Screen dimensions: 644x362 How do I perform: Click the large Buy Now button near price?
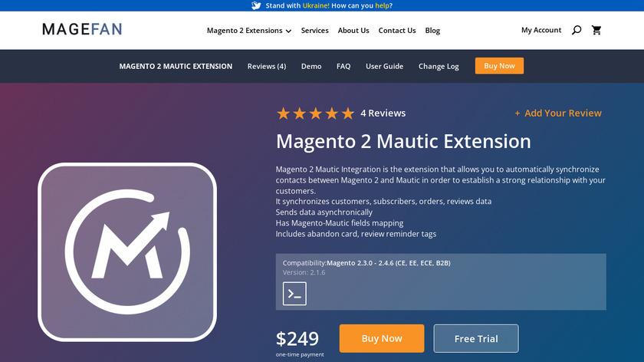point(382,338)
